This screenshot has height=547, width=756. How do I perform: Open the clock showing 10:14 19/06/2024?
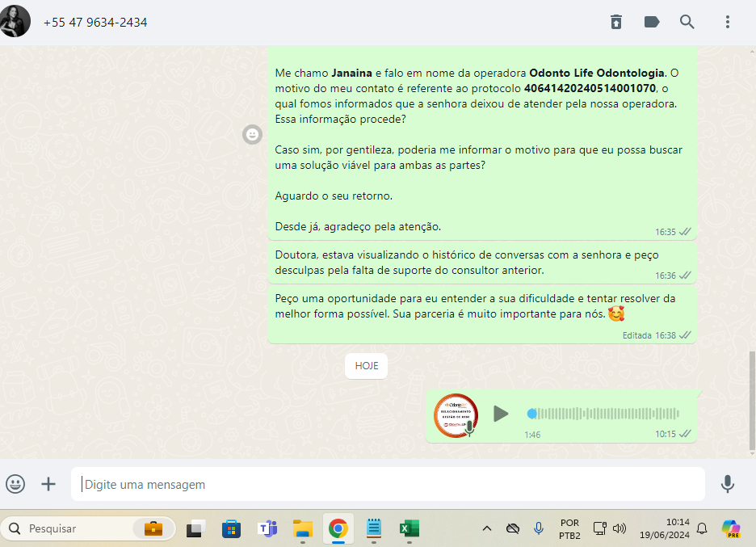pos(665,528)
